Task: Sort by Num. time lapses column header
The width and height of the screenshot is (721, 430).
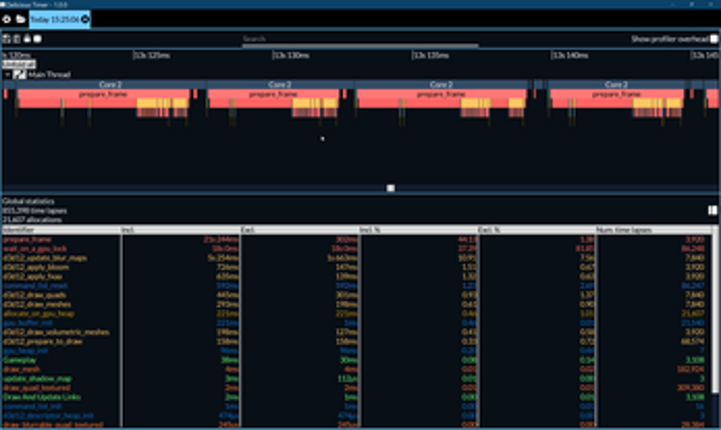Action: (x=655, y=230)
